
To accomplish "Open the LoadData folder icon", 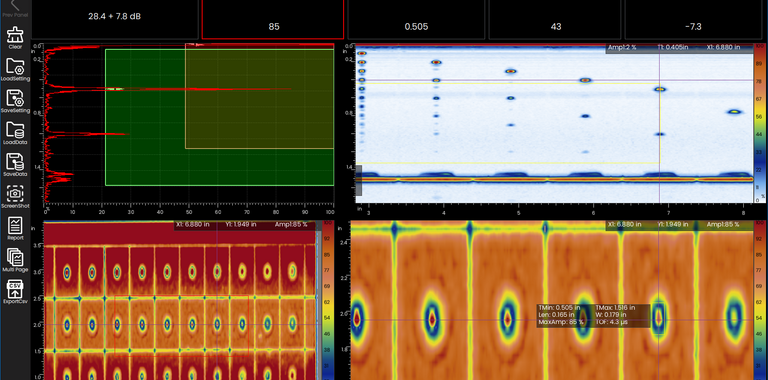I will [x=15, y=130].
